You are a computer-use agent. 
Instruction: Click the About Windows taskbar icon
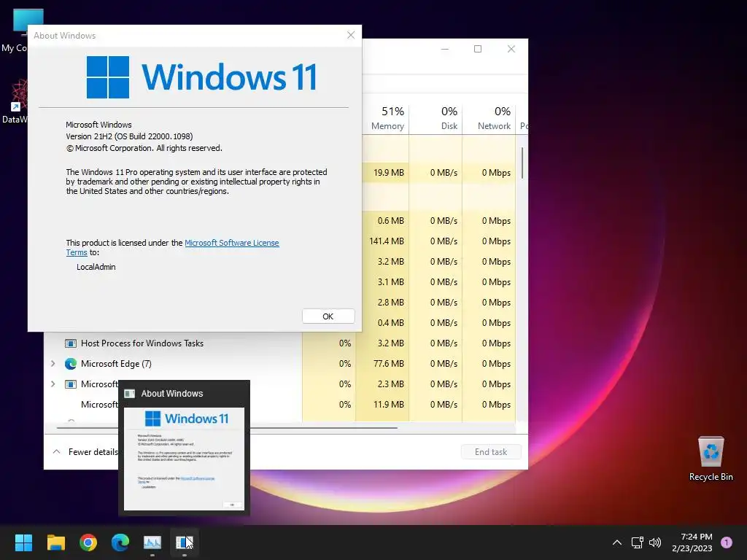coord(185,542)
